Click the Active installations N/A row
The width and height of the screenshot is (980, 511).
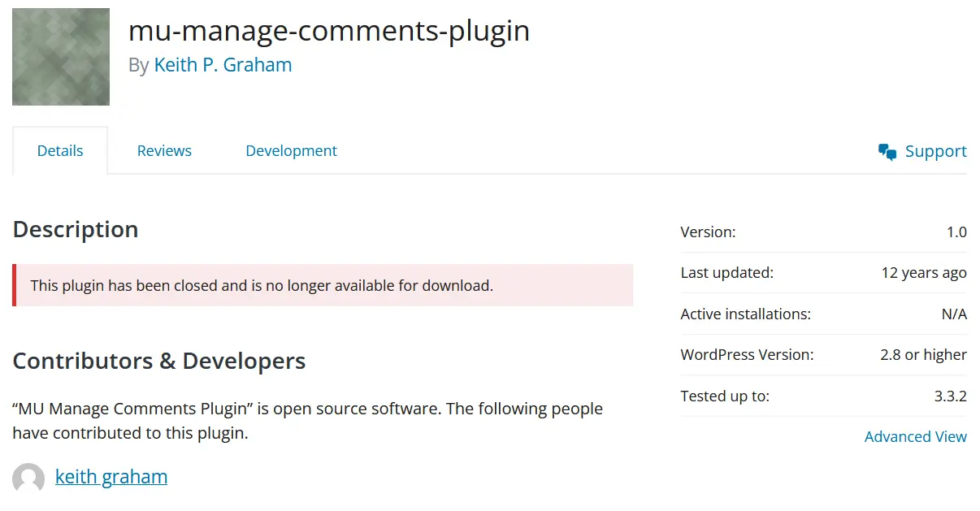[823, 314]
